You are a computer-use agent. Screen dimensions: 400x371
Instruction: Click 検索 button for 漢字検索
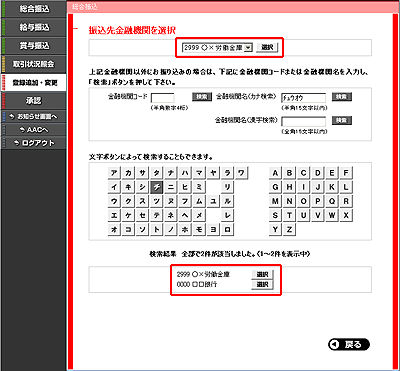[342, 120]
